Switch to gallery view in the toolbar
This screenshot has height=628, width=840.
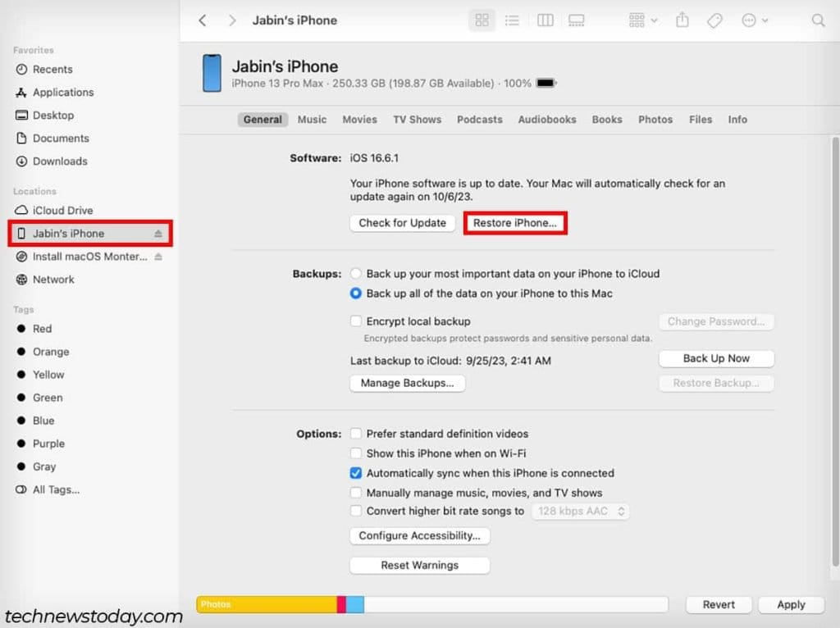(577, 20)
